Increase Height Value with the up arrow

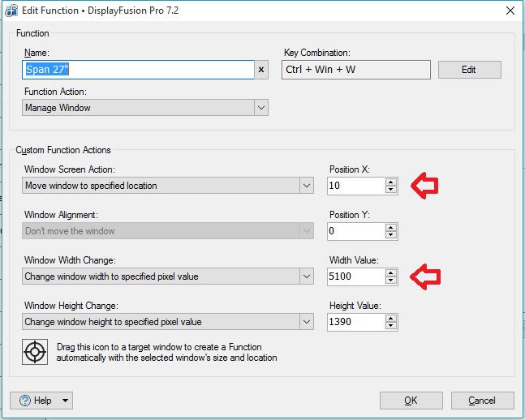click(x=391, y=318)
